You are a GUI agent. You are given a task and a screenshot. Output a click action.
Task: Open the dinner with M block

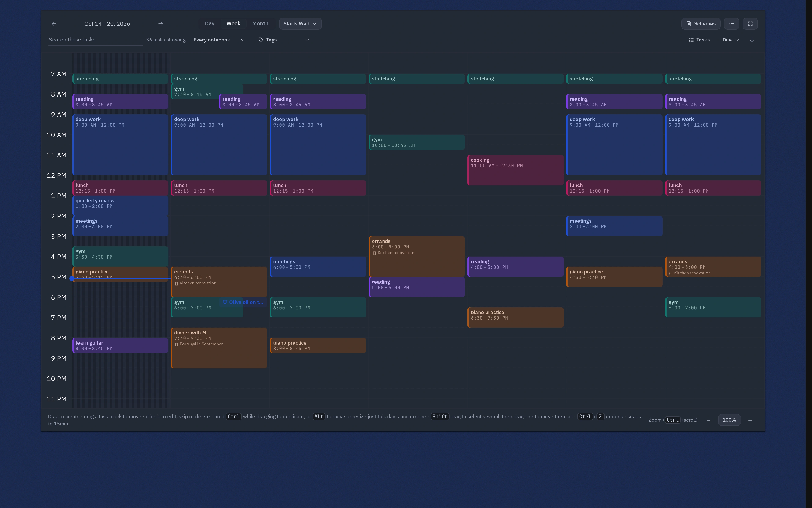coord(219,348)
